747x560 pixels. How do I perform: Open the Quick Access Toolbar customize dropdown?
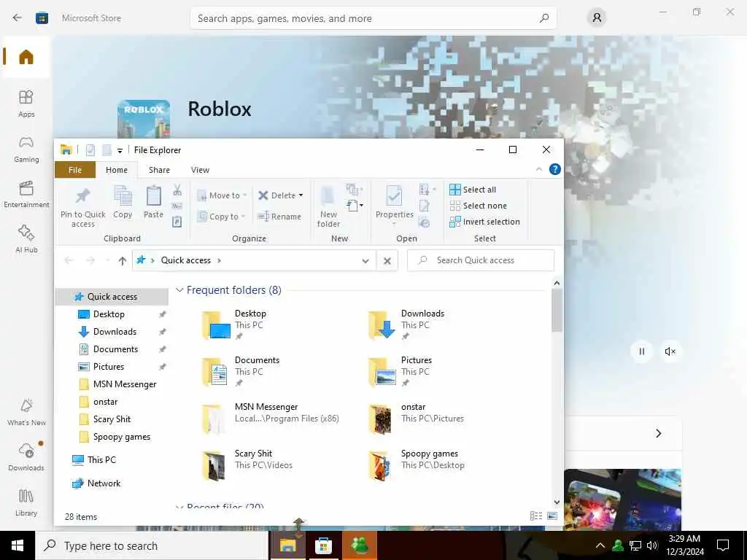coord(120,150)
